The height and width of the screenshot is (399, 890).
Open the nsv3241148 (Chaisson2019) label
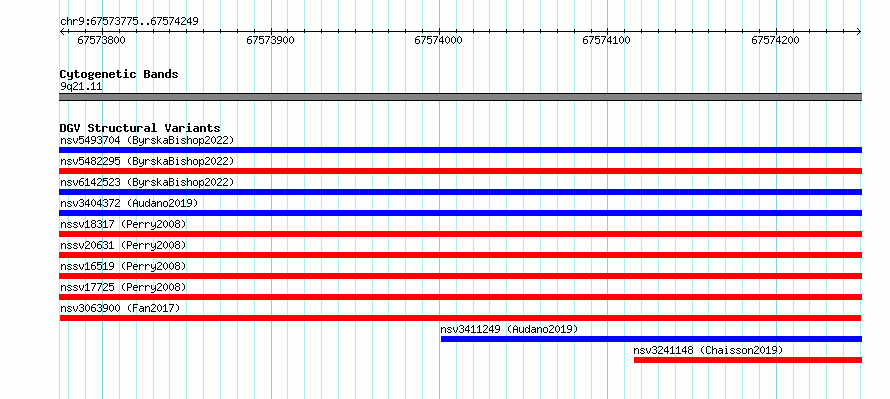[708, 350]
